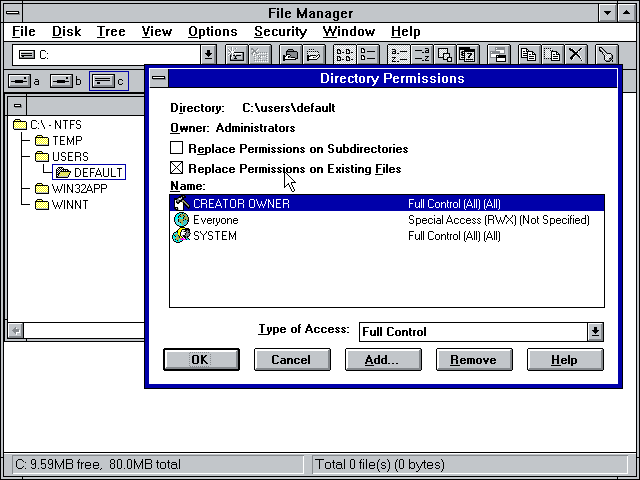Screen dimensions: 640x480
Task: Click the Copy files toolbar icon
Action: (529, 54)
